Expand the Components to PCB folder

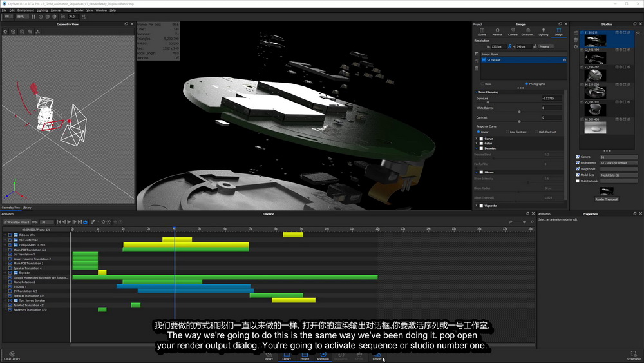click(x=5, y=245)
